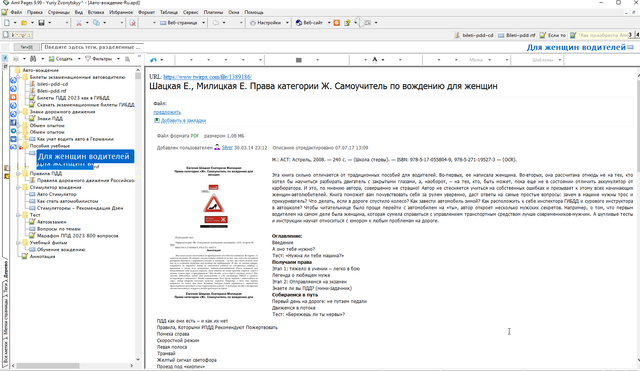Click the предложить link
Image resolution: width=640 pixels, height=371 pixels.
pyautogui.click(x=167, y=112)
